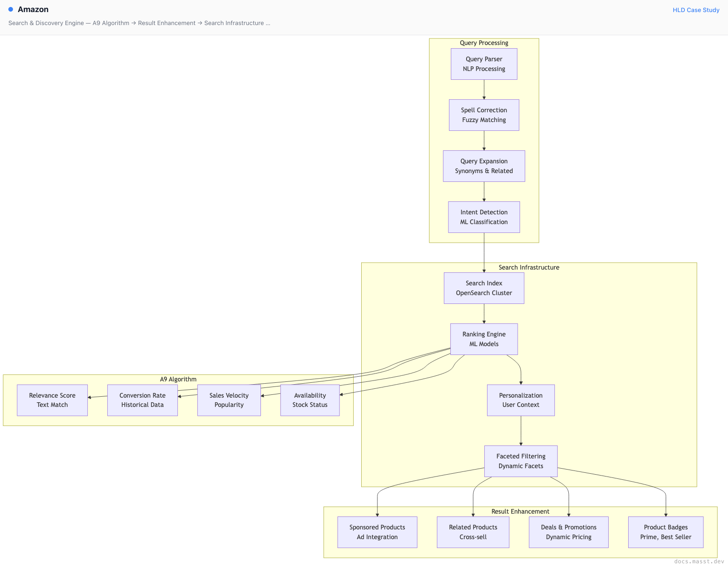Click the Result Enhancement group label
The width and height of the screenshot is (728, 567).
pyautogui.click(x=520, y=511)
